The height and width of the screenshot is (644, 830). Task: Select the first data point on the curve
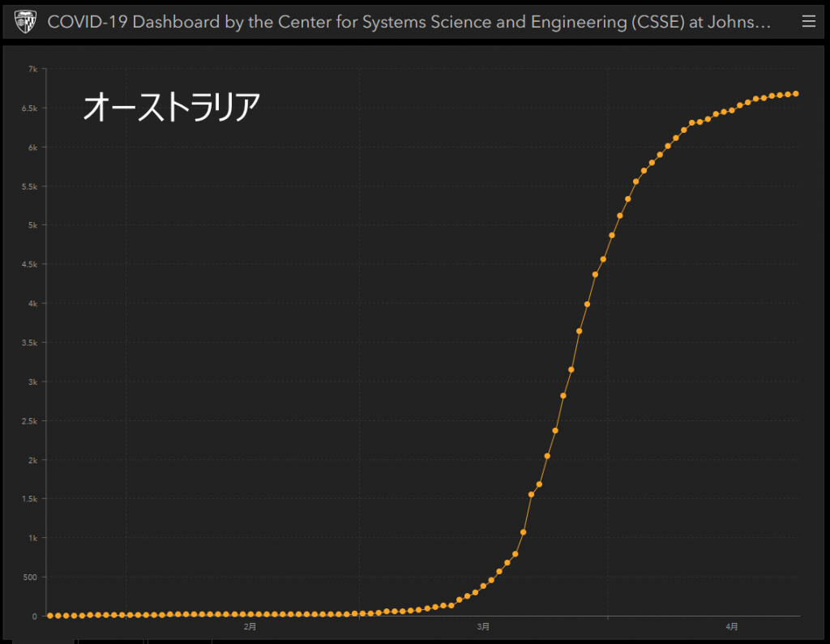(50, 616)
